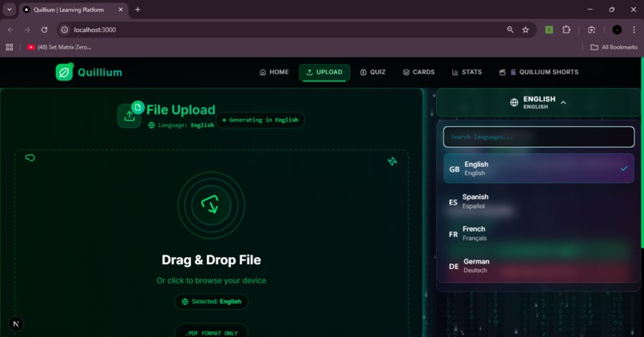The width and height of the screenshot is (644, 337).
Task: Open the apps grid in bookmarks bar
Action: coord(10,47)
